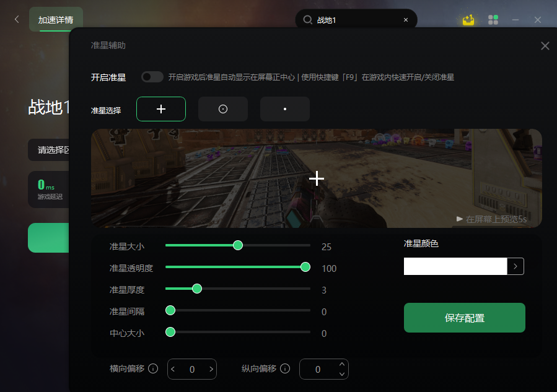Screen dimensions: 557x392
Task: Click the search magnifier icon
Action: pos(308,20)
